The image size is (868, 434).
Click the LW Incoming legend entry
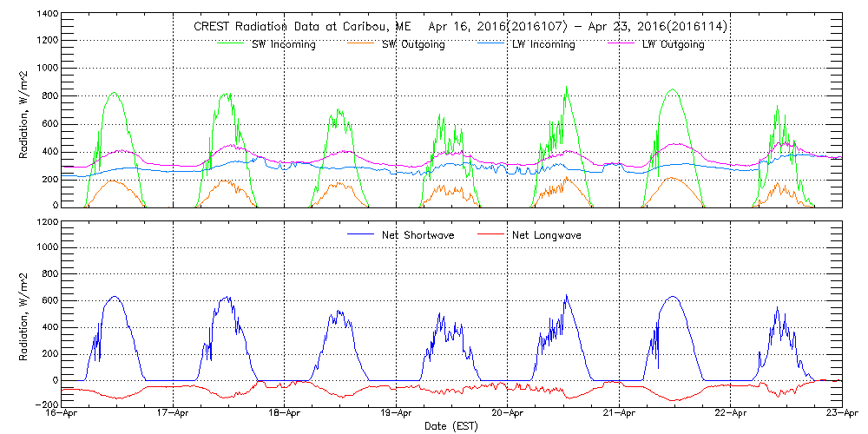coord(543,44)
